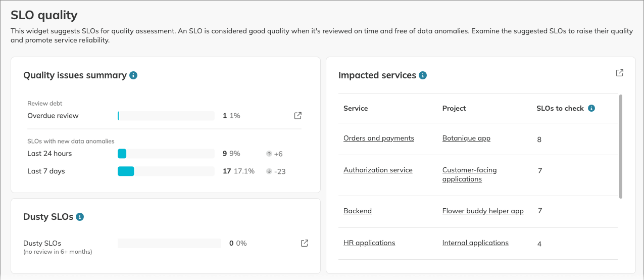Open the Authorization service link
The height and width of the screenshot is (280, 644).
pos(378,170)
